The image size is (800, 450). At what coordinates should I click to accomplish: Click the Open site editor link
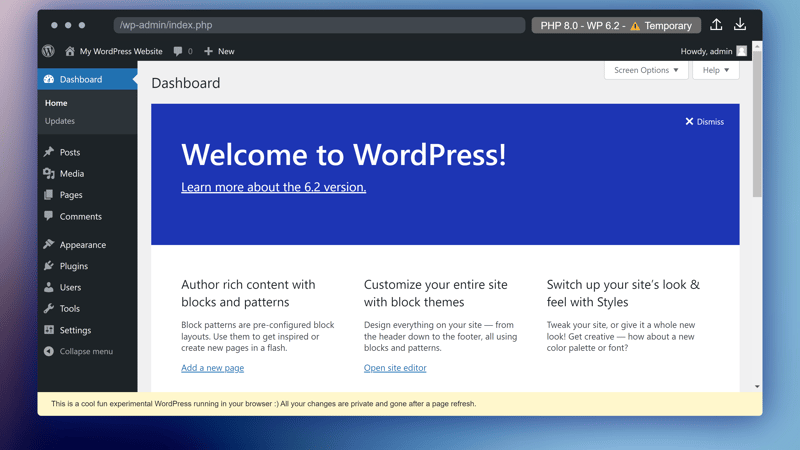coord(395,368)
